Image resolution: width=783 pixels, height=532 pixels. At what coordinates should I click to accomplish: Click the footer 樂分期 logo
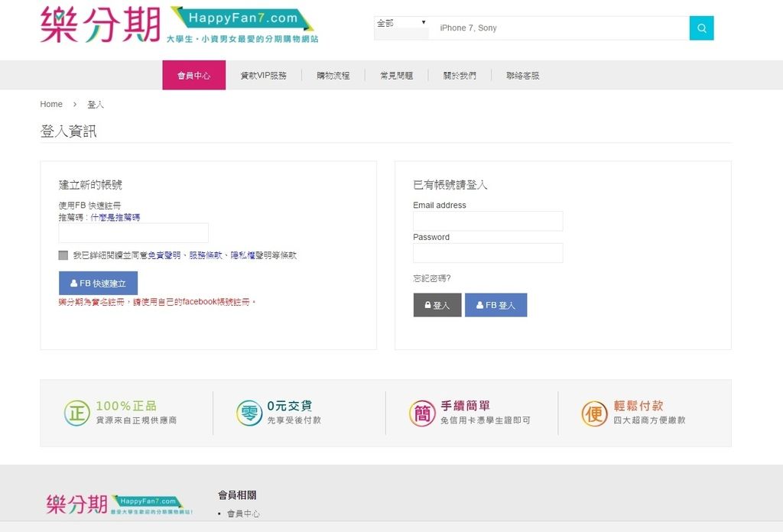(119, 504)
